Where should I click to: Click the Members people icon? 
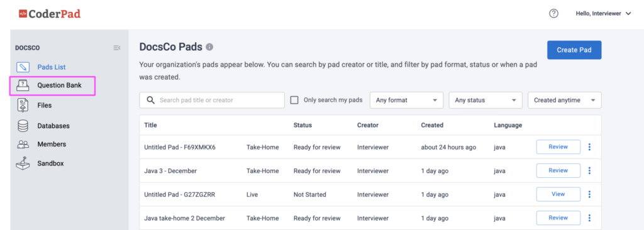(x=23, y=145)
